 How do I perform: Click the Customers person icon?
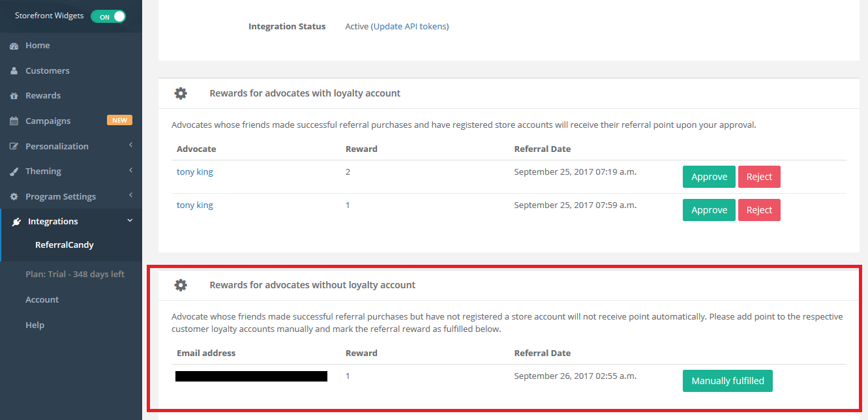[14, 70]
